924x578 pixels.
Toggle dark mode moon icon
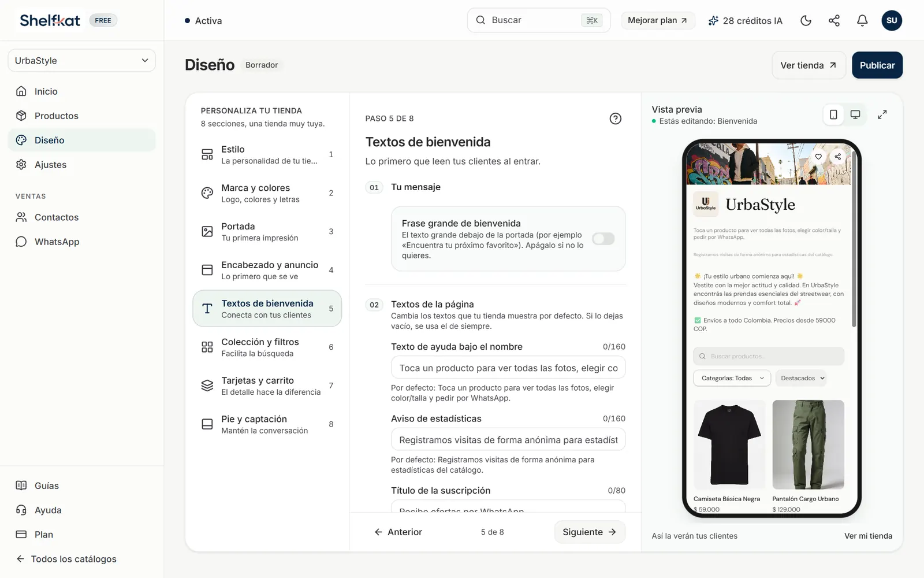806,21
